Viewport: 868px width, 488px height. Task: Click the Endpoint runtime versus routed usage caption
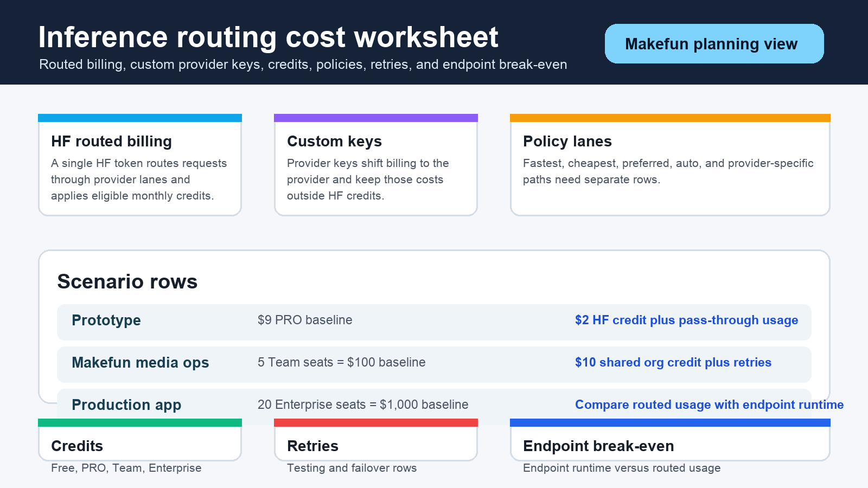622,468
